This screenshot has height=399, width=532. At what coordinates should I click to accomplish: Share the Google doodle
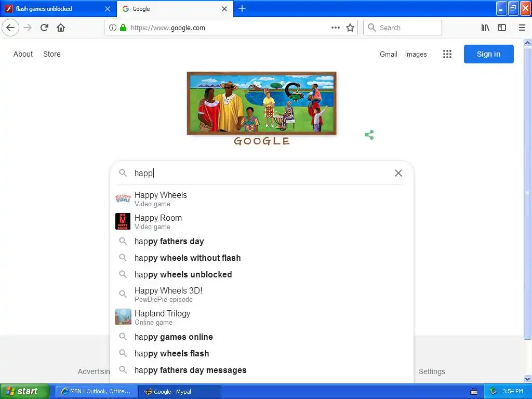pyautogui.click(x=369, y=135)
